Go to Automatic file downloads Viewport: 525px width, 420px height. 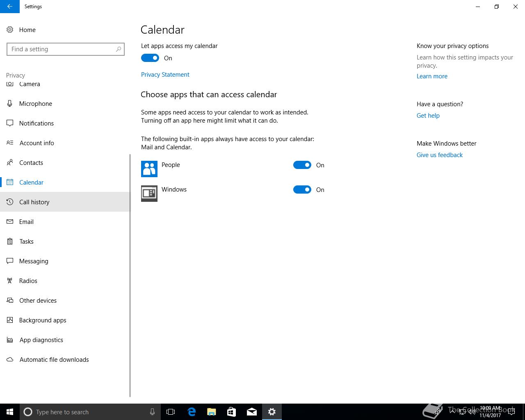(x=65, y=359)
